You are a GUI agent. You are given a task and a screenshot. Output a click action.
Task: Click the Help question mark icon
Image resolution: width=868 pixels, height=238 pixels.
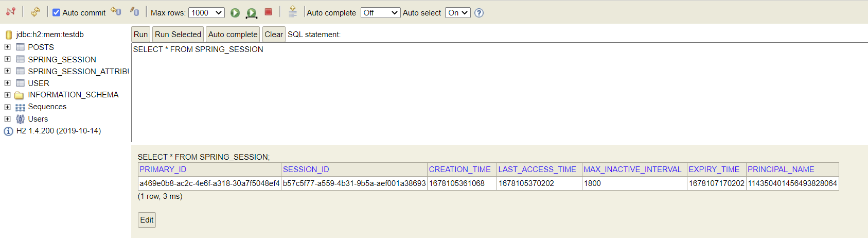[479, 13]
